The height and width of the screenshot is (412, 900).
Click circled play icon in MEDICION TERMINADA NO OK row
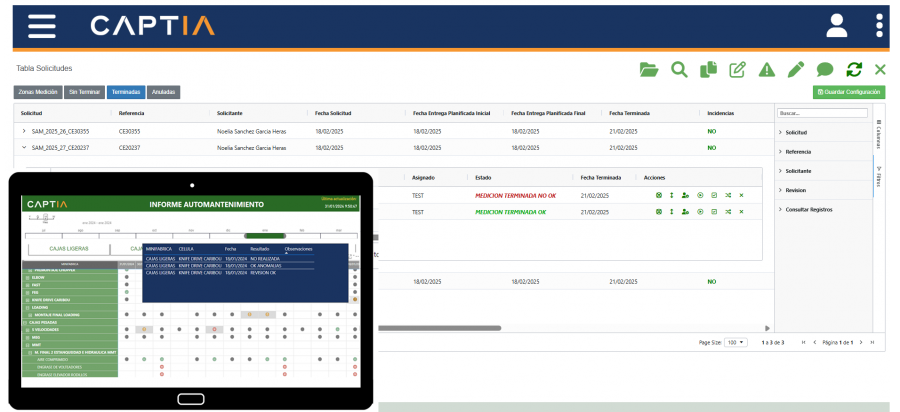coord(700,196)
